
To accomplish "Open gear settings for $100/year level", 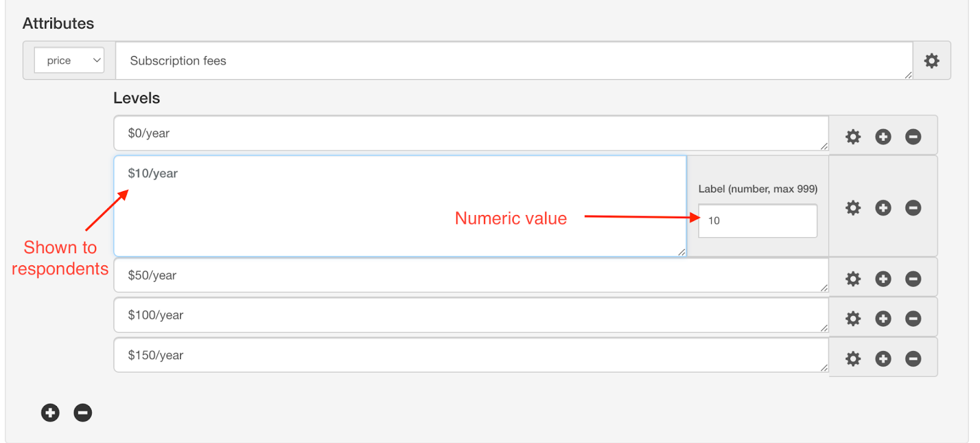I will pos(853,319).
